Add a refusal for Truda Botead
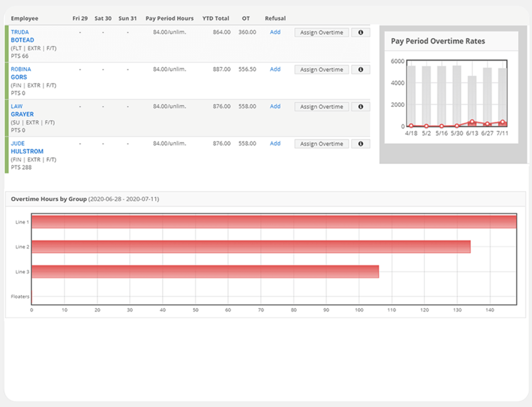The width and height of the screenshot is (532, 407). [x=275, y=32]
